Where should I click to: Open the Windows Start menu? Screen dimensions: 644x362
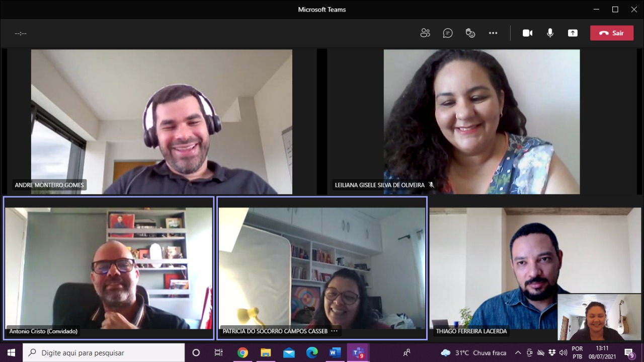(11, 352)
